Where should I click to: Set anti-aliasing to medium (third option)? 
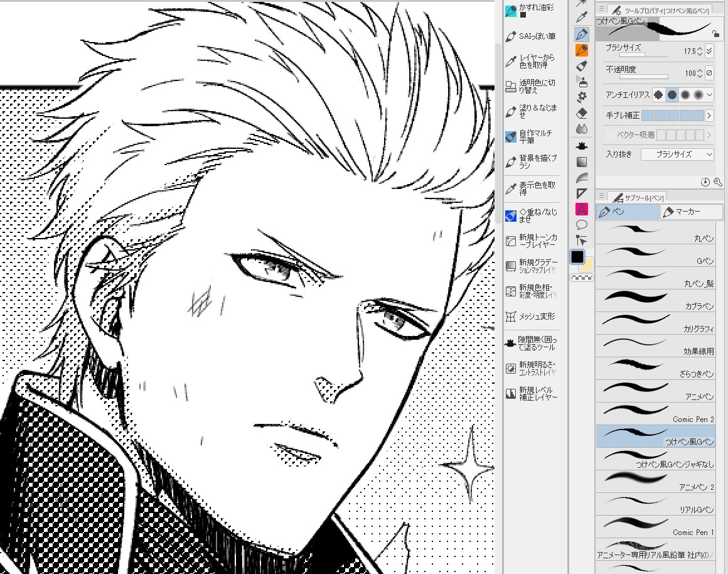click(x=685, y=95)
